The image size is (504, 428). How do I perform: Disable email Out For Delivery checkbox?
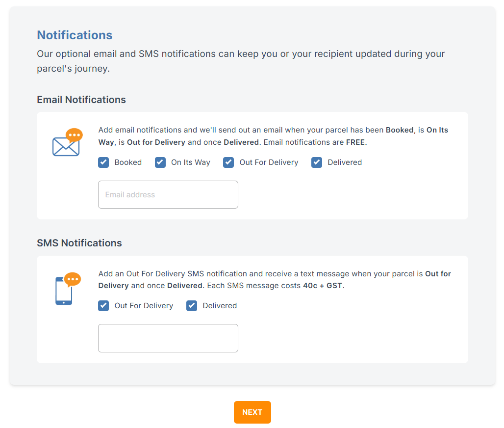pos(228,162)
